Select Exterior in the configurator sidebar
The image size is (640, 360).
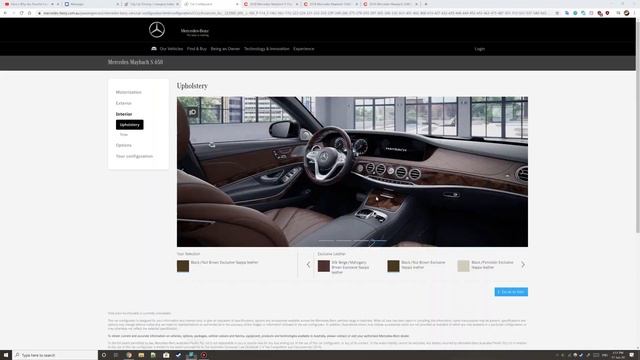click(124, 103)
